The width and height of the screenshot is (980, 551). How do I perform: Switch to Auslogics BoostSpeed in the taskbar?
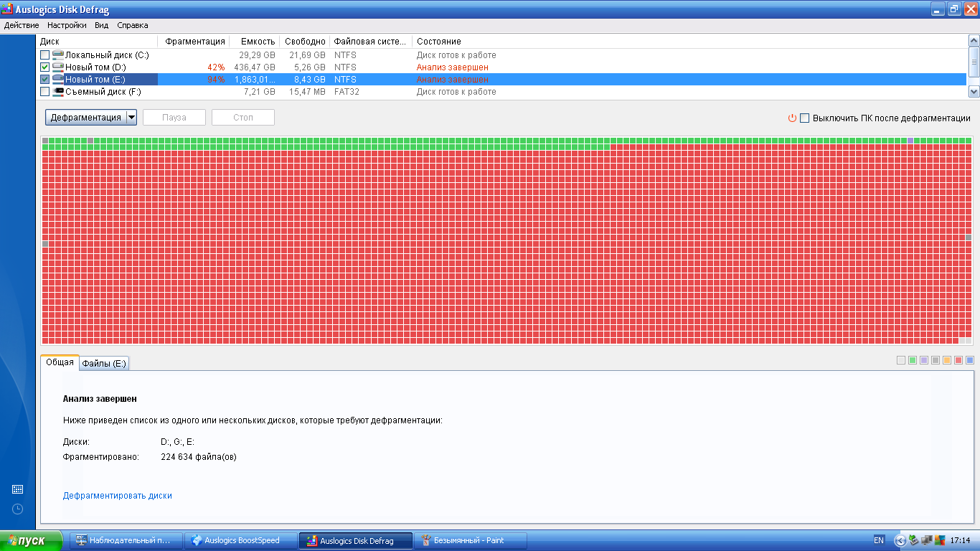coord(240,540)
